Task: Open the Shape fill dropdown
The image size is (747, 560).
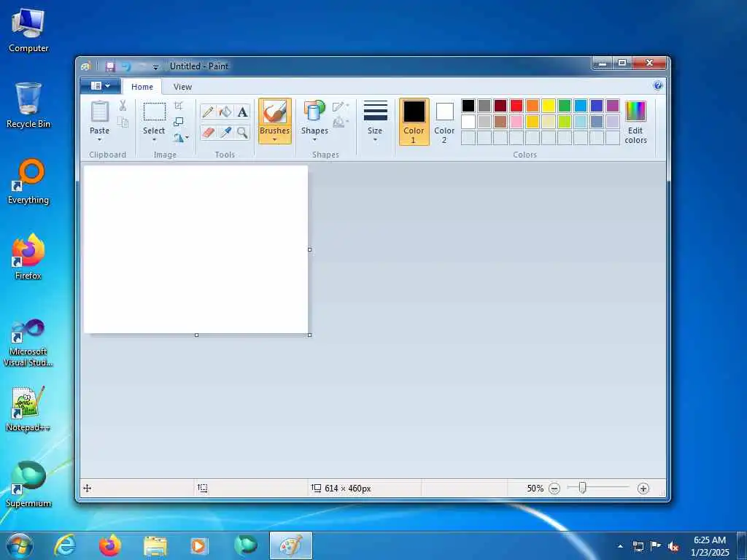Action: (341, 122)
